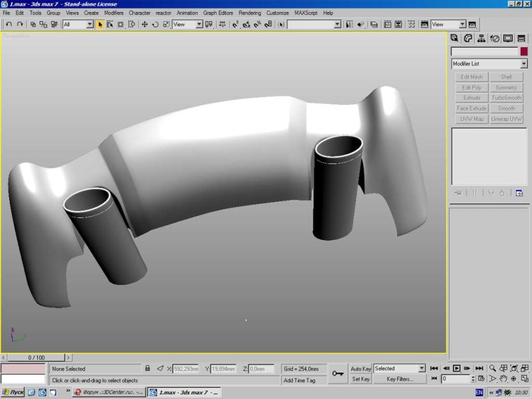Play the animation with Play button

(x=457, y=368)
